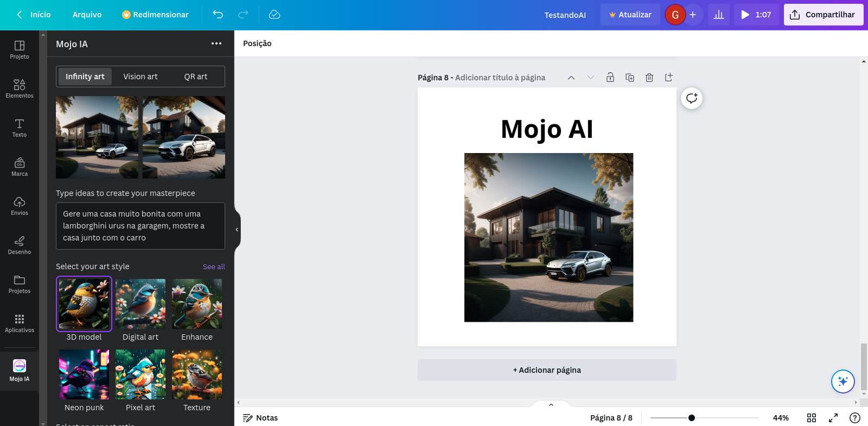This screenshot has height=426, width=868.
Task: Open the Projeto sidebar panel
Action: [x=20, y=50]
